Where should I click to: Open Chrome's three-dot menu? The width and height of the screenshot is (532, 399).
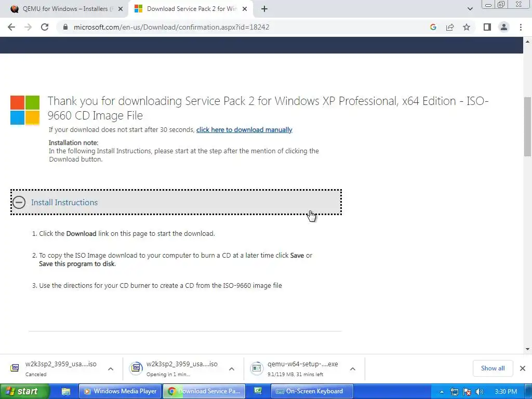(521, 27)
